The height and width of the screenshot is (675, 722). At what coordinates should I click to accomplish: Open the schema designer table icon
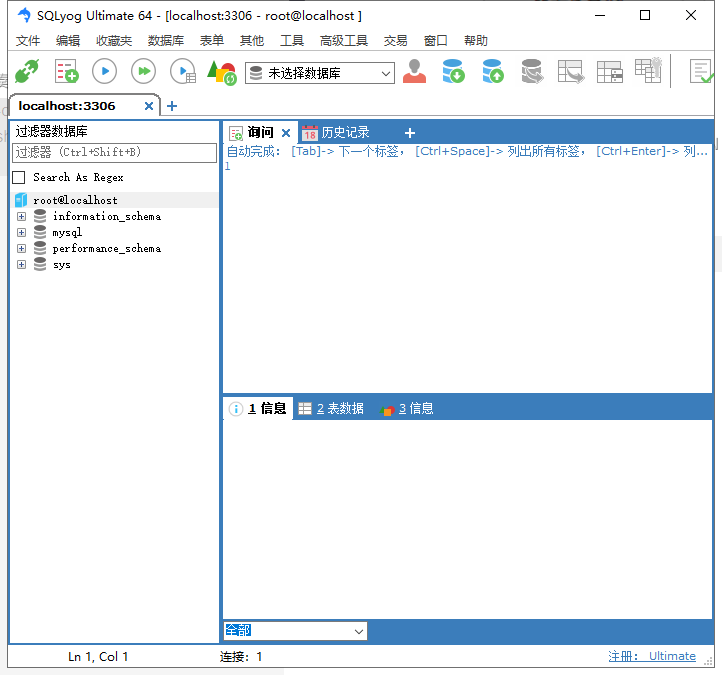click(610, 72)
